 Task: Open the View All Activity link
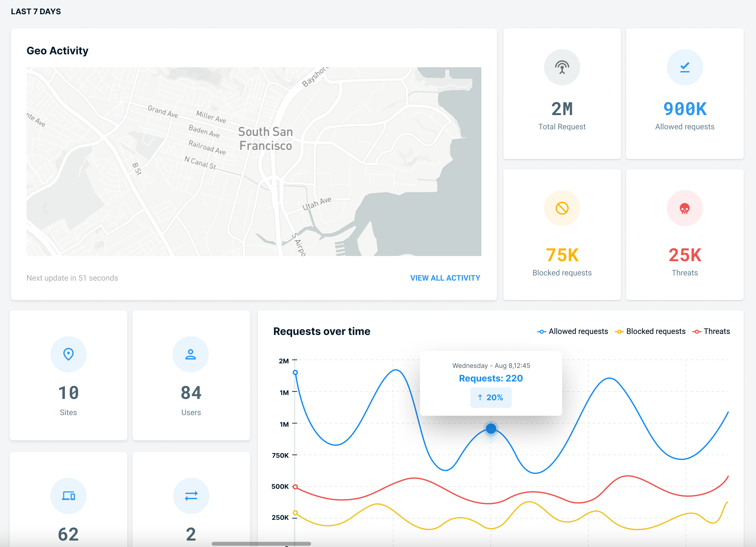point(445,278)
